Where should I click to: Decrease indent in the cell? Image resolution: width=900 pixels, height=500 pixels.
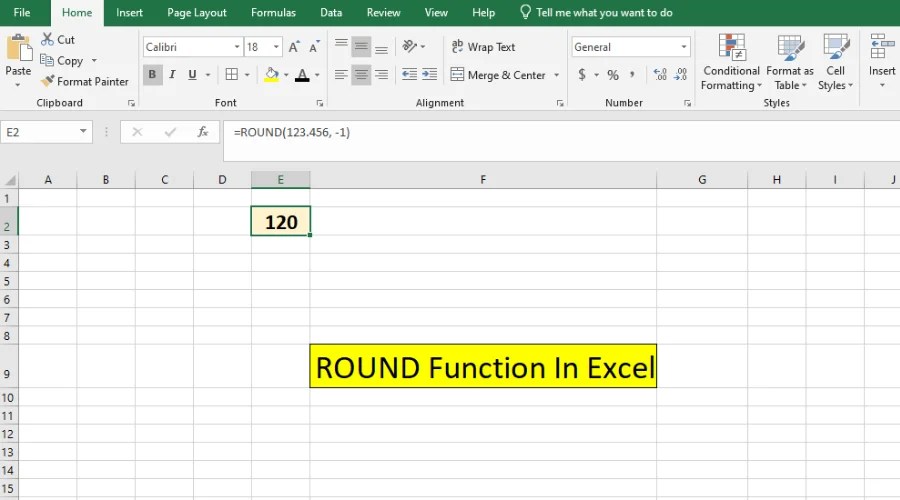coord(409,75)
